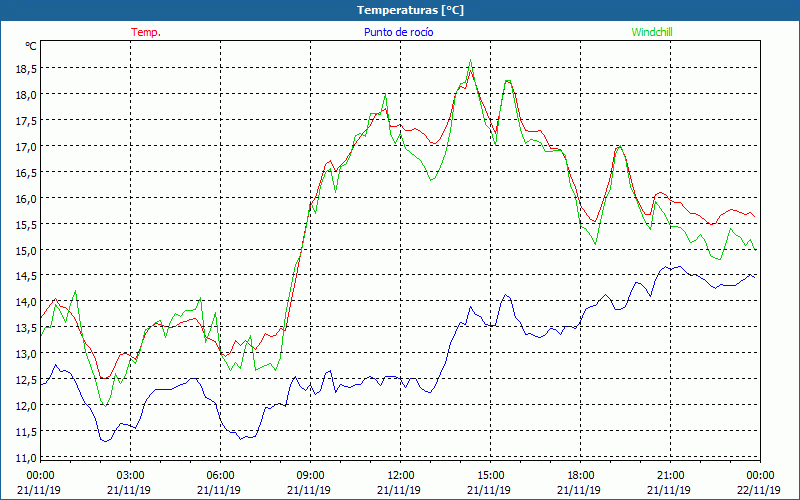The width and height of the screenshot is (800, 500).
Task: Select the red Temp. legend label
Action: [x=146, y=32]
